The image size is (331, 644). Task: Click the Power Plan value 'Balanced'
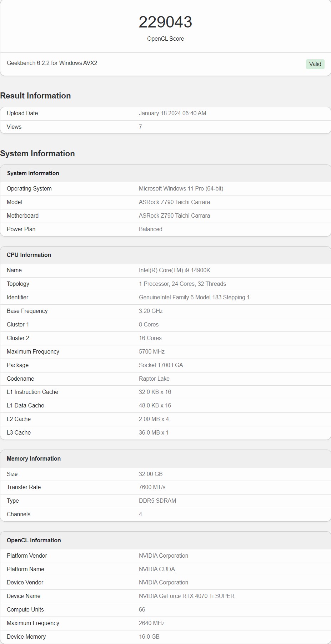click(x=151, y=229)
